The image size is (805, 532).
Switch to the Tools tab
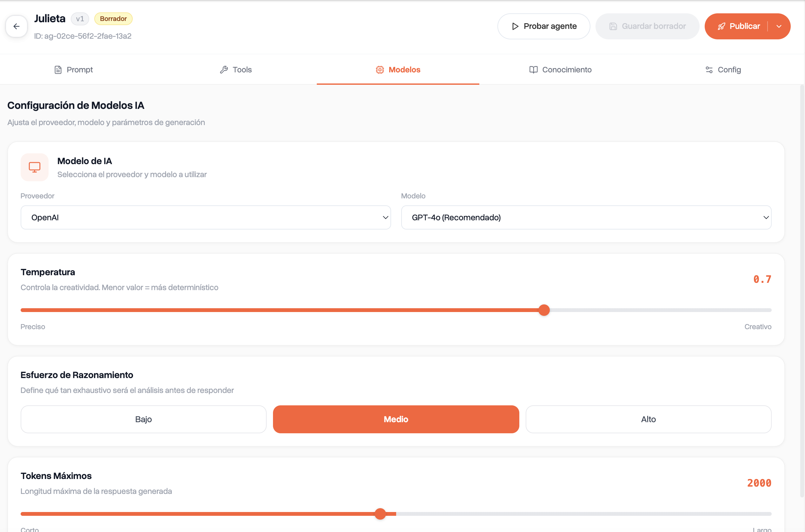click(x=236, y=70)
